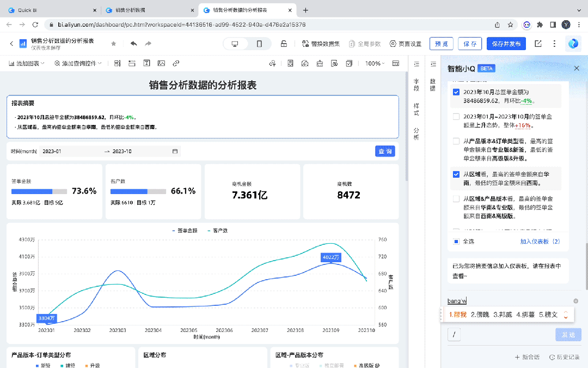Viewport: 588px width, 368px height.
Task: Click the Smart Q assistant logo icon
Action: (x=573, y=44)
